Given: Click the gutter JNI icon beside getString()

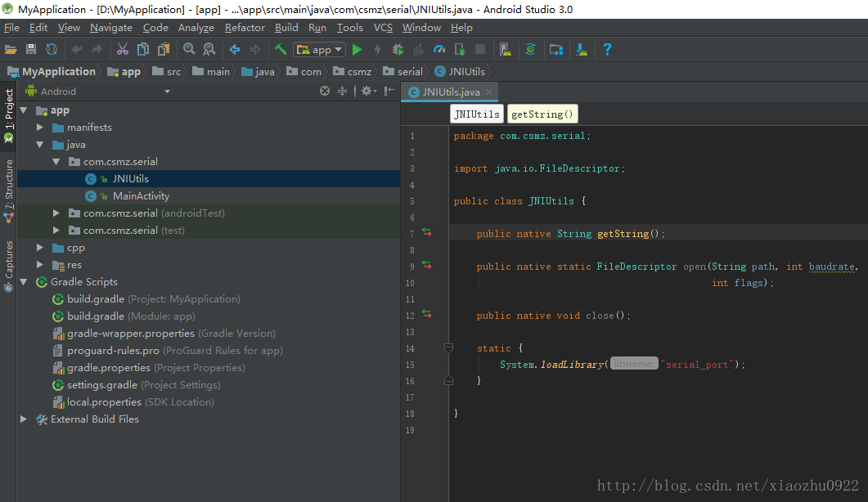Looking at the screenshot, I should tap(427, 232).
